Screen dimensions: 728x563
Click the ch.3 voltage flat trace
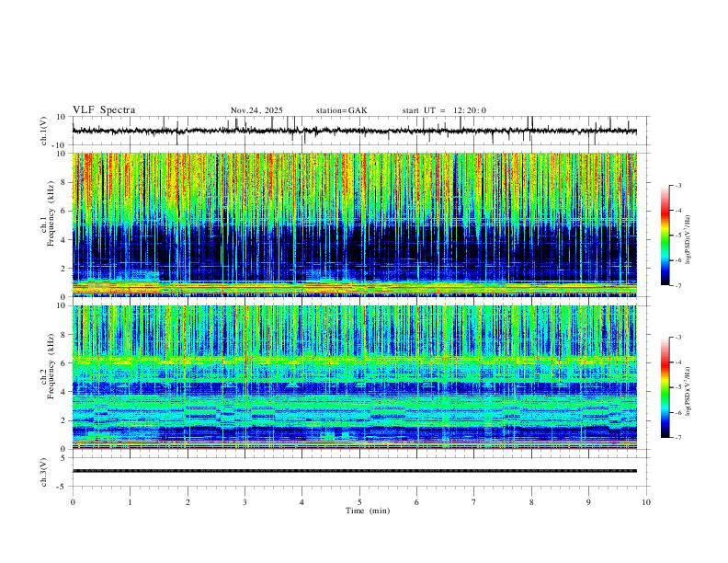[355, 471]
